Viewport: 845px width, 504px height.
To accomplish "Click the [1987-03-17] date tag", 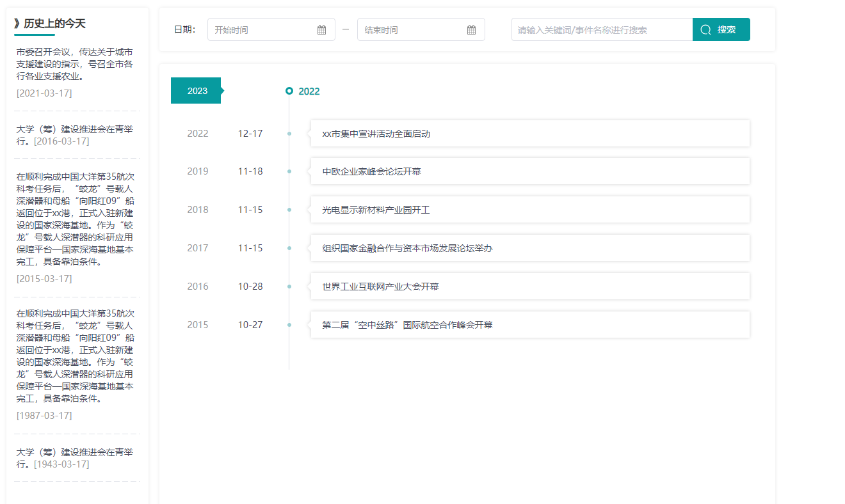I will (x=44, y=416).
